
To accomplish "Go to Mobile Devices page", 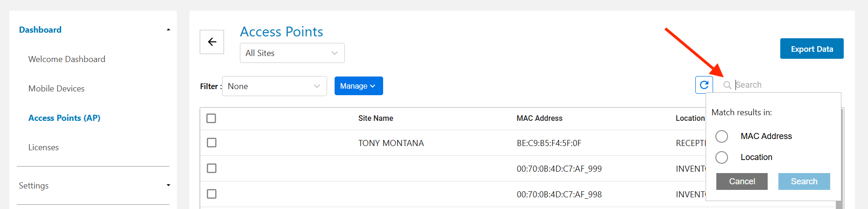I will click(x=56, y=89).
